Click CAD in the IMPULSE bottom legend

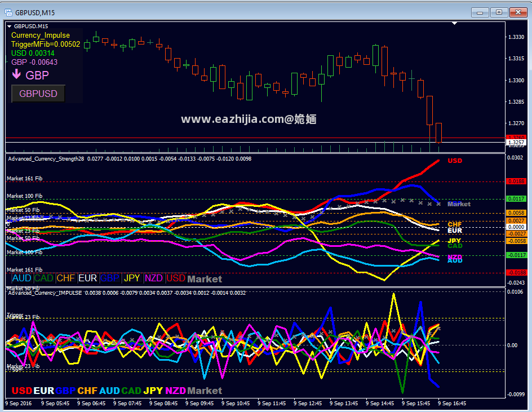(131, 391)
